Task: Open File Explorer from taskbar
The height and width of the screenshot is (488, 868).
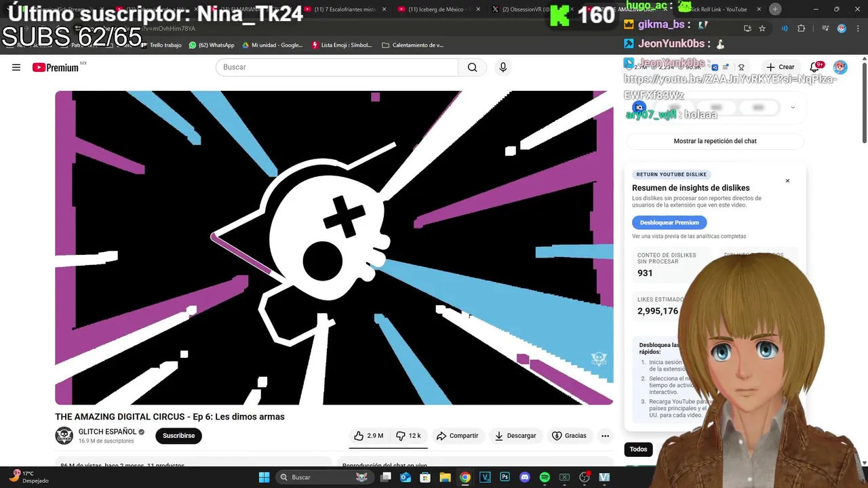Action: [445, 477]
